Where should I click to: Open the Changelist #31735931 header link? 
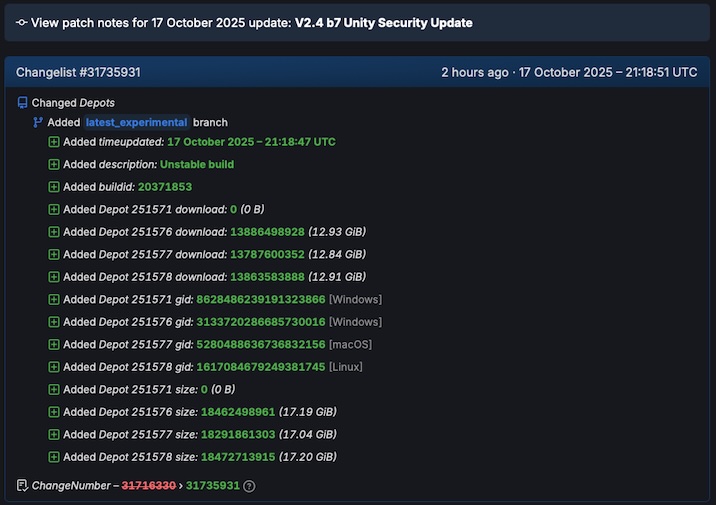pyautogui.click(x=78, y=72)
